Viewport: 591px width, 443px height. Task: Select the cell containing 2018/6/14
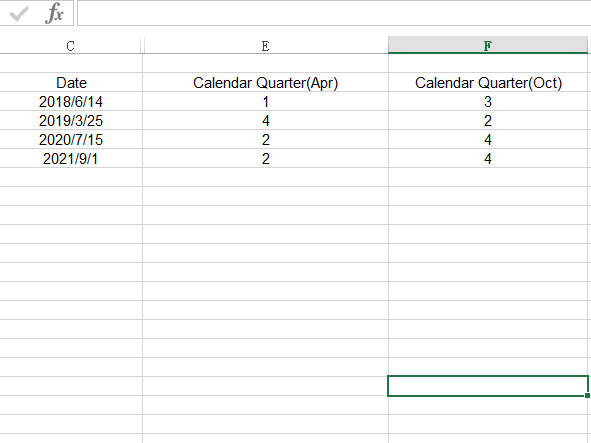click(71, 101)
